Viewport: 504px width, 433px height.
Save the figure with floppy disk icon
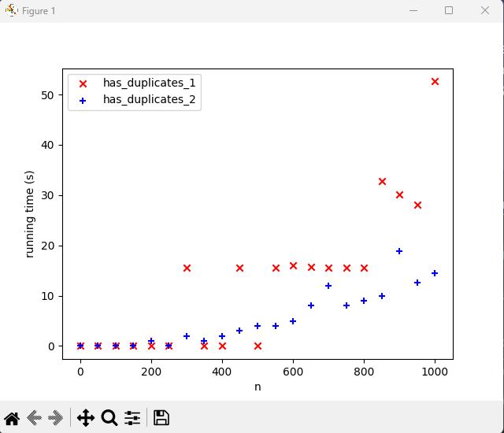pyautogui.click(x=161, y=418)
